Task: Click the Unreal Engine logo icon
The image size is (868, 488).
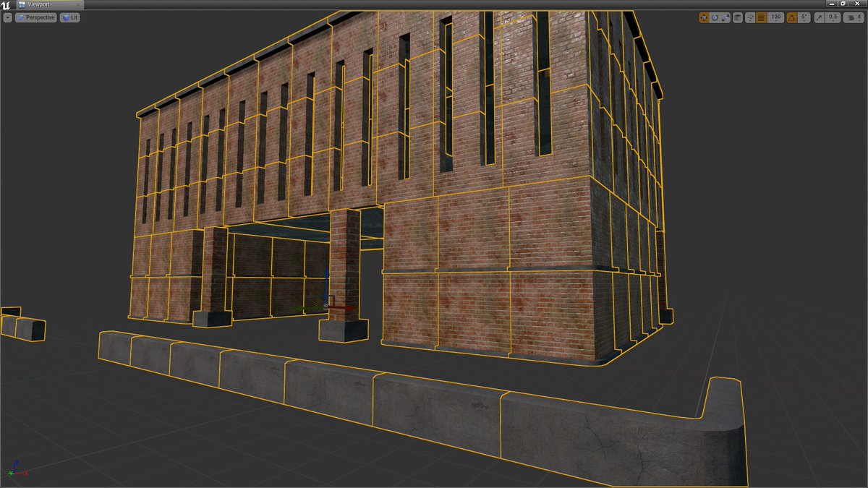Action: (5, 4)
